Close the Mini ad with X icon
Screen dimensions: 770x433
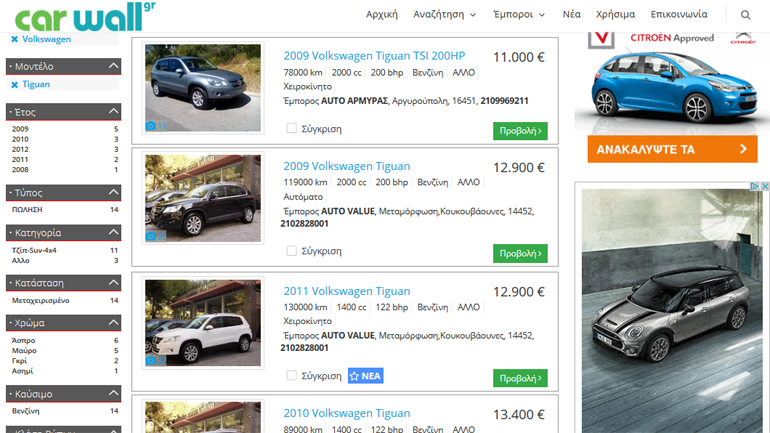point(765,187)
